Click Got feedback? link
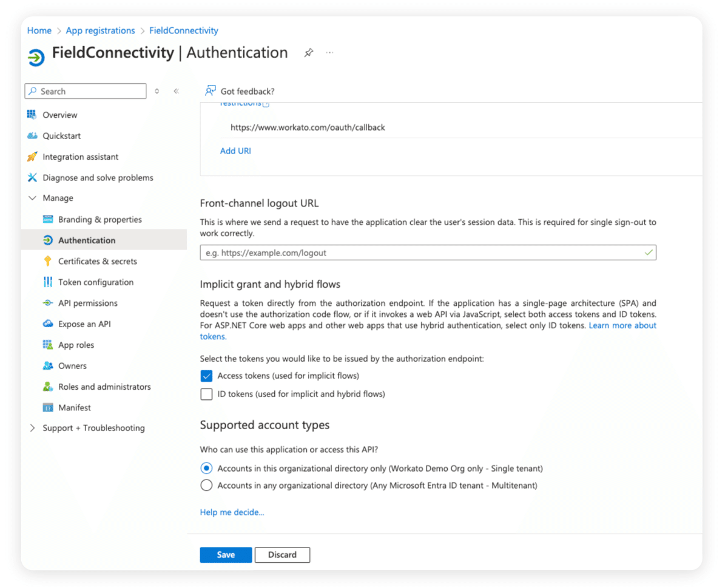Viewport: 728px width, 587px height. (248, 91)
